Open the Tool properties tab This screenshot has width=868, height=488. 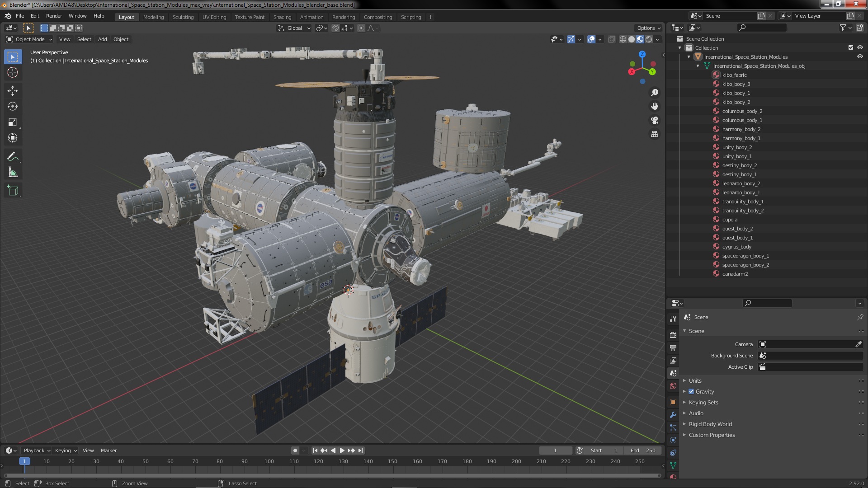coord(673,319)
